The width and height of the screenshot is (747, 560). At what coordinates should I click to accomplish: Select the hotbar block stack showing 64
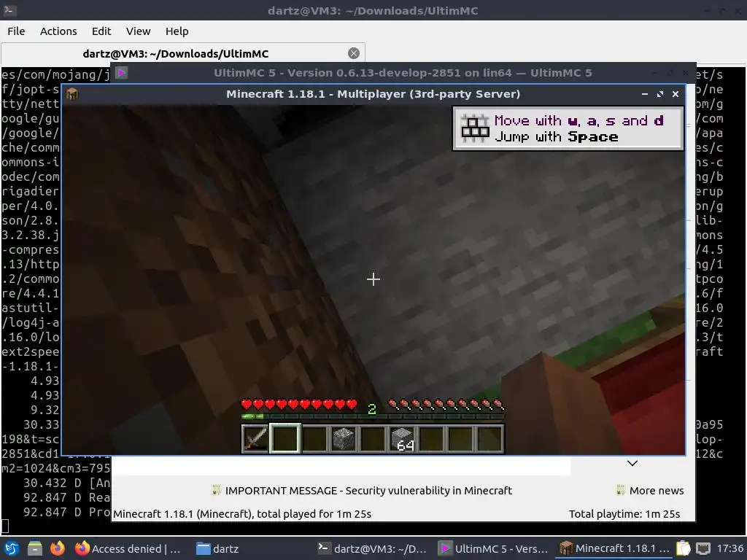(x=402, y=438)
